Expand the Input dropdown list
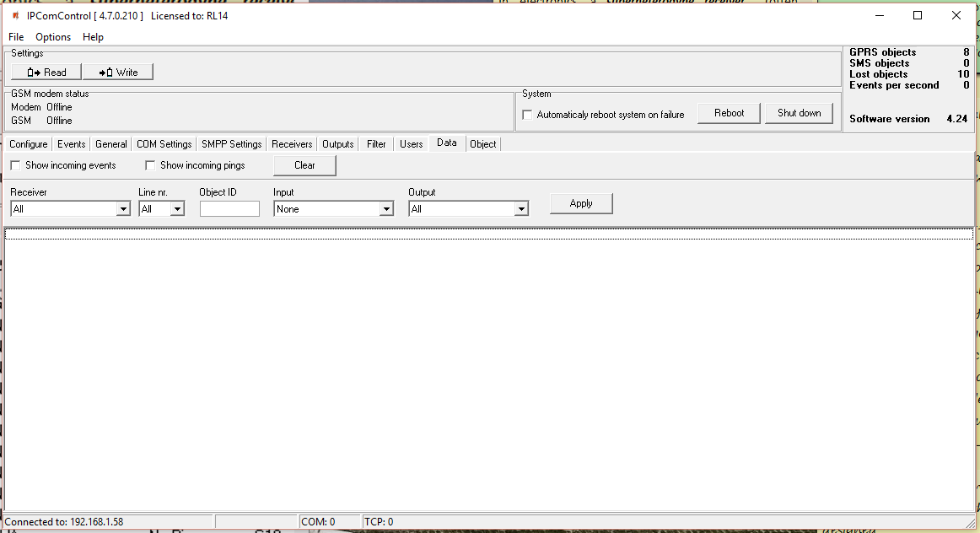 pyautogui.click(x=386, y=209)
